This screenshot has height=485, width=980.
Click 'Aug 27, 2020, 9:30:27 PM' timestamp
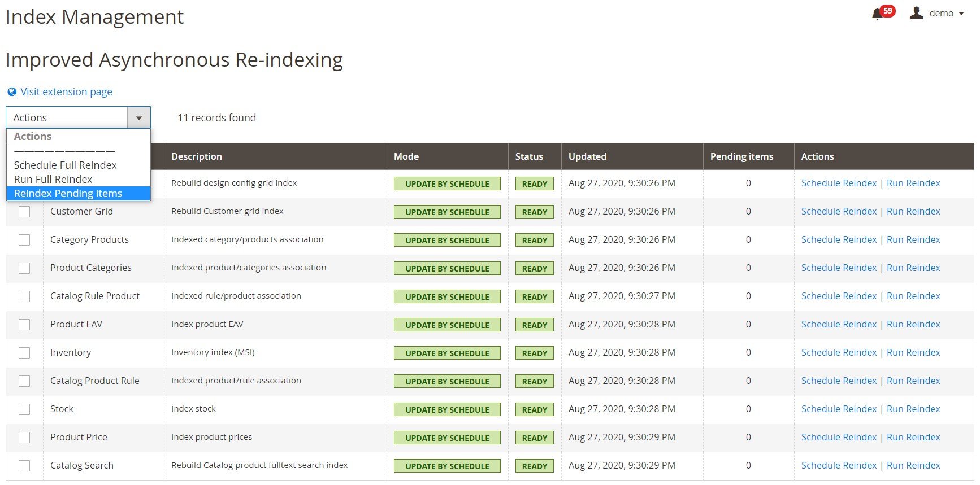(622, 296)
